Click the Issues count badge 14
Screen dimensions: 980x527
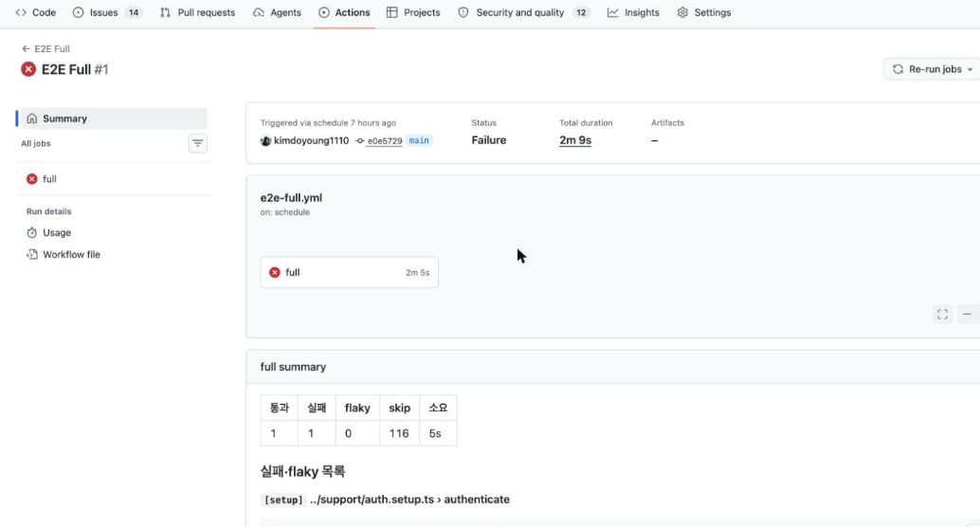[x=133, y=12]
